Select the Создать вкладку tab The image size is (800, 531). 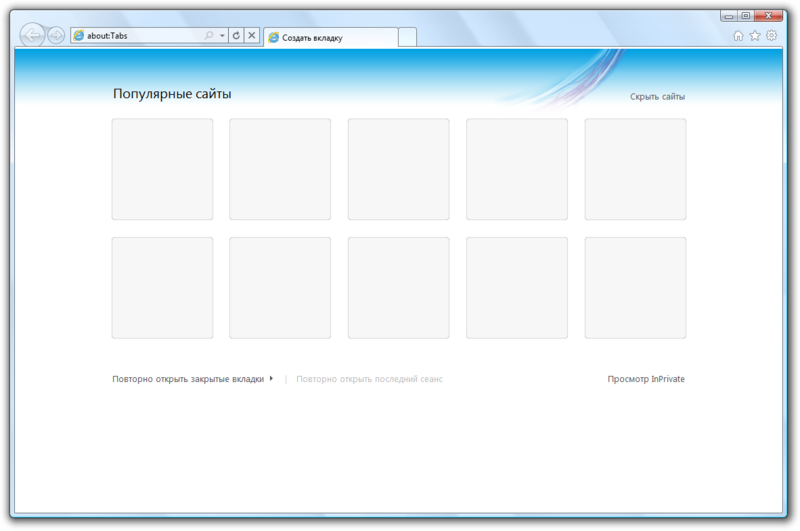[331, 37]
